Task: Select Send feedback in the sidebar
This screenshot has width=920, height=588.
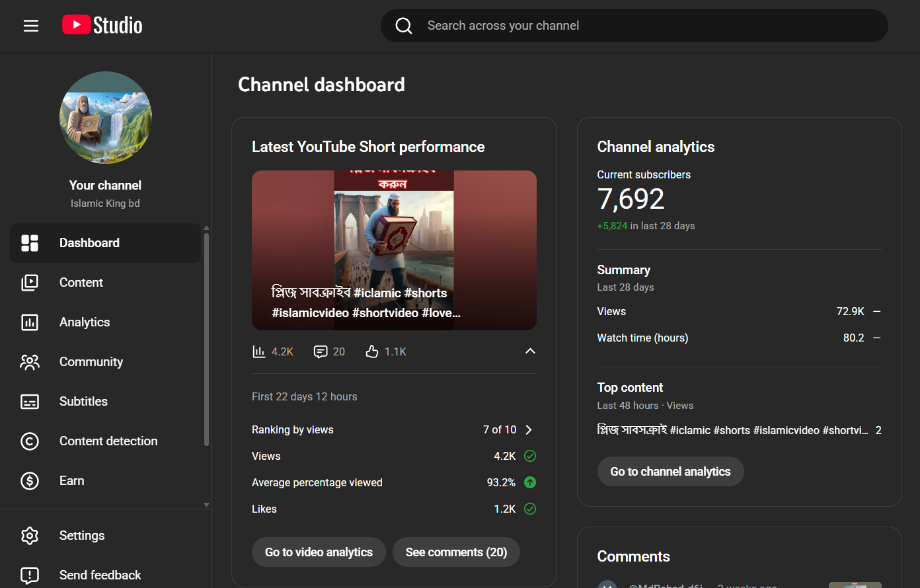Action: (100, 575)
